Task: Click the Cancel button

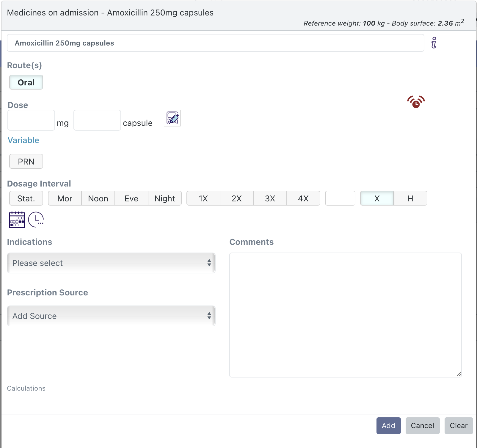Action: [422, 426]
